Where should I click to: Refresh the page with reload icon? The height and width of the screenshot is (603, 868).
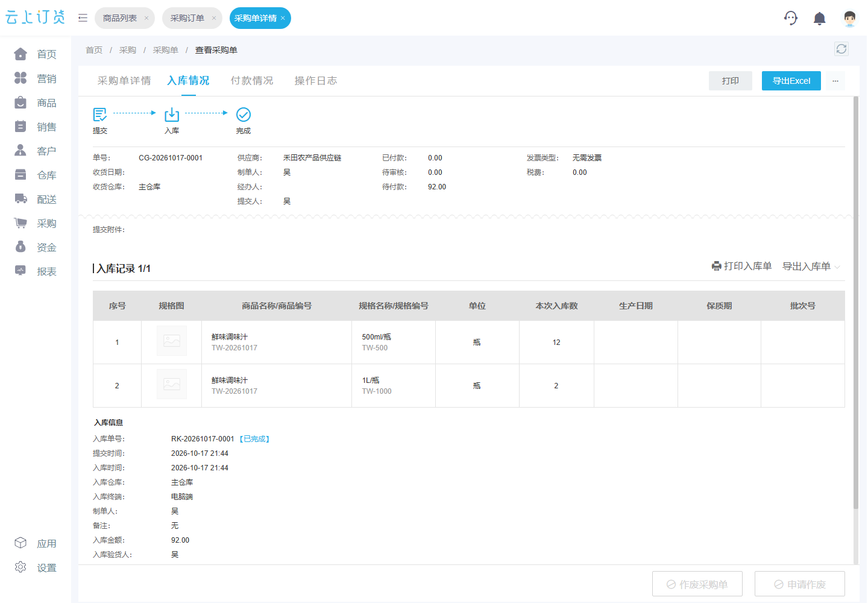pos(841,49)
